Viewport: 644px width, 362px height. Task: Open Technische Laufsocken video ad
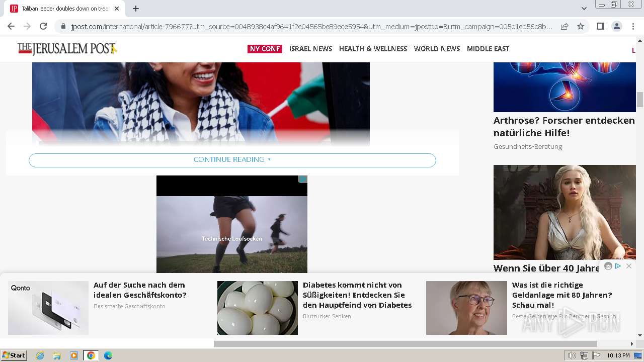click(232, 224)
